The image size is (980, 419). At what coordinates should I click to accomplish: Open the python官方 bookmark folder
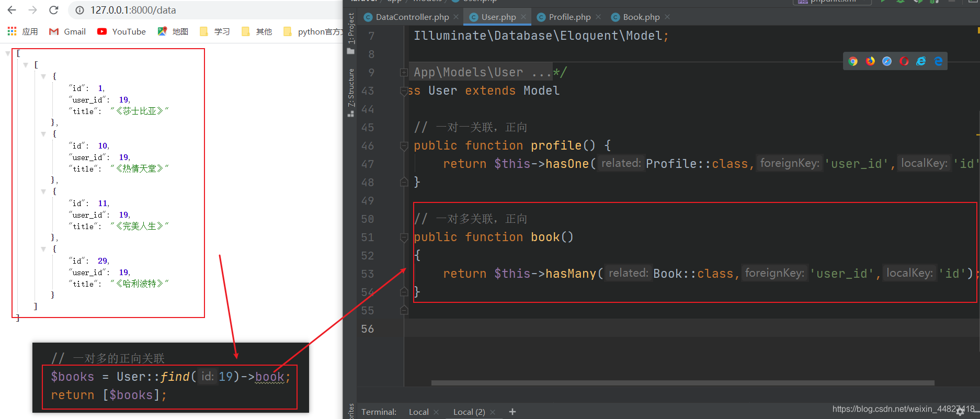[x=313, y=31]
